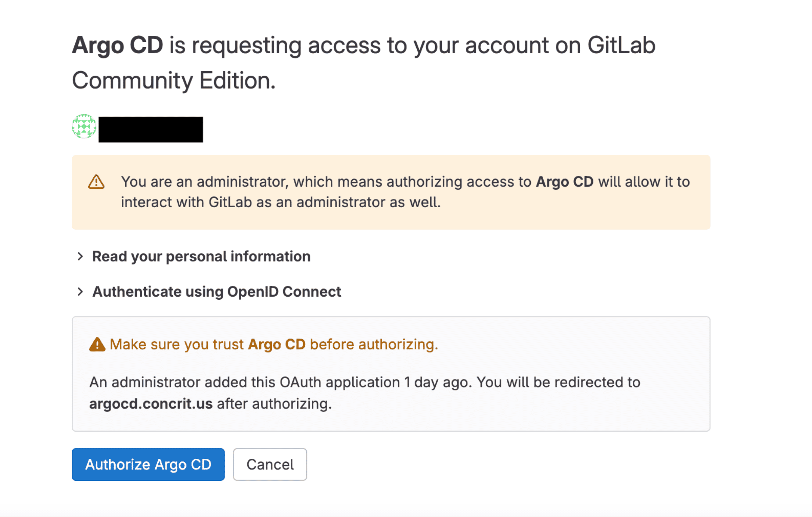Select the blacked-out username next to avatar
The height and width of the screenshot is (517, 812).
click(151, 130)
